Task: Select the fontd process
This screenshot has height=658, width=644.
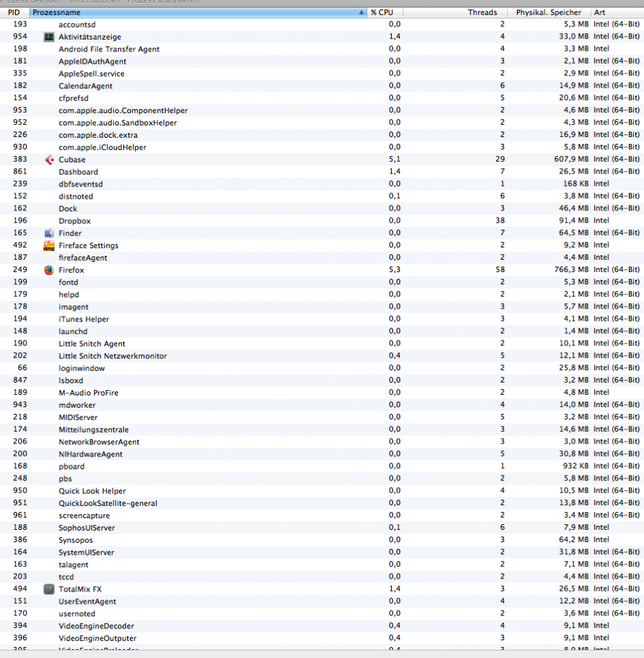Action: tap(69, 282)
